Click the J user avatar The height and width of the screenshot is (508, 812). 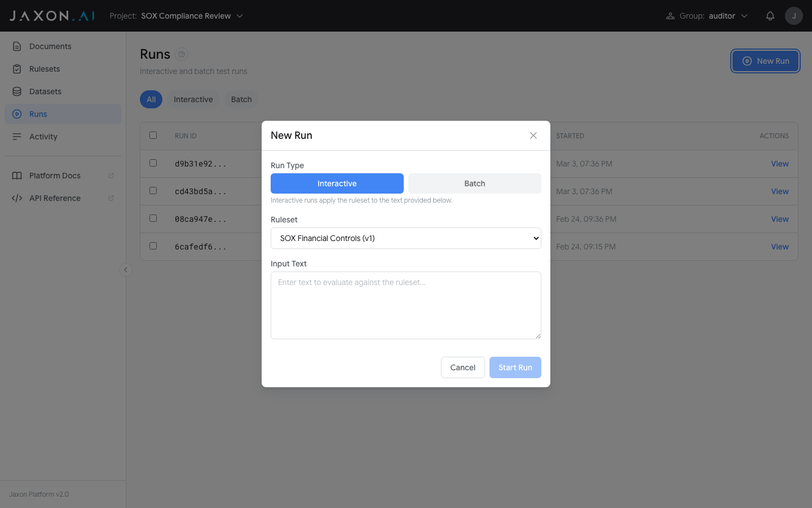click(794, 15)
